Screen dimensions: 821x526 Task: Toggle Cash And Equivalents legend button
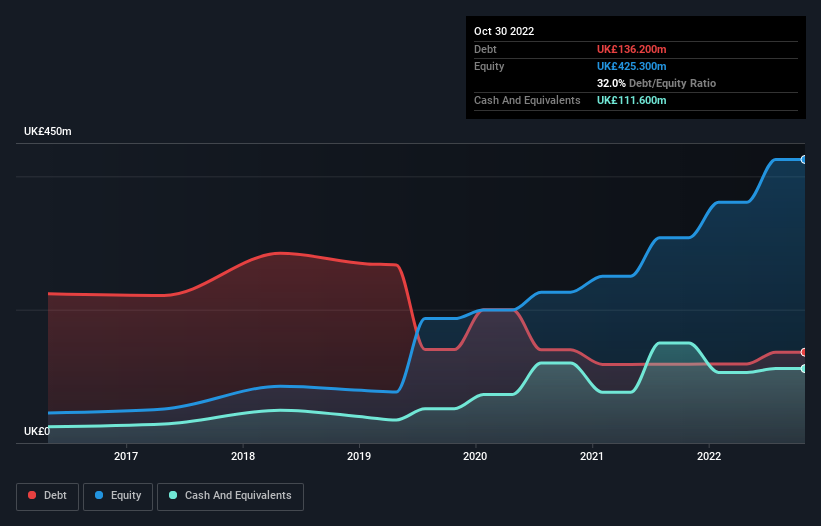pyautogui.click(x=230, y=496)
